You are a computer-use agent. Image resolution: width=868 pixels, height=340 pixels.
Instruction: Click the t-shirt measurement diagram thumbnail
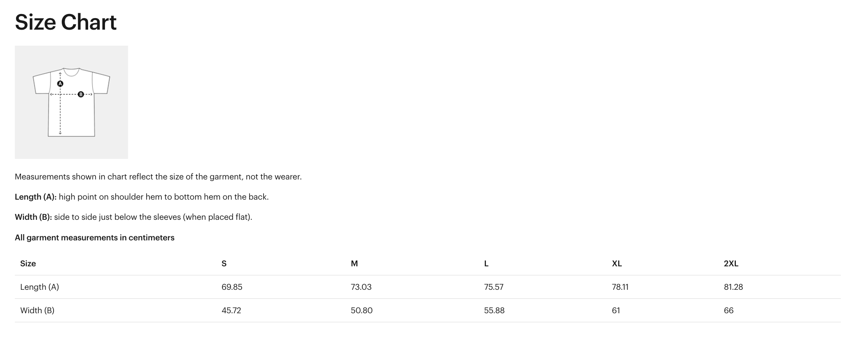[71, 102]
